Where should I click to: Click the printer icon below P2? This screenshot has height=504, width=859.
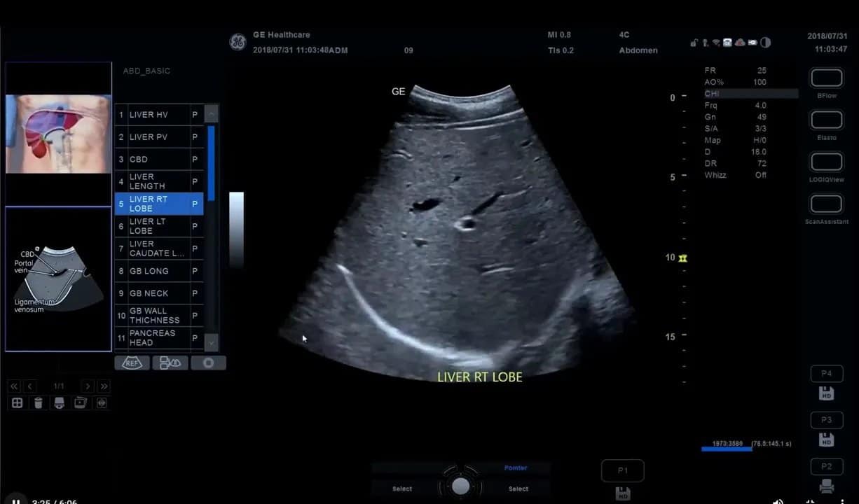click(x=827, y=485)
